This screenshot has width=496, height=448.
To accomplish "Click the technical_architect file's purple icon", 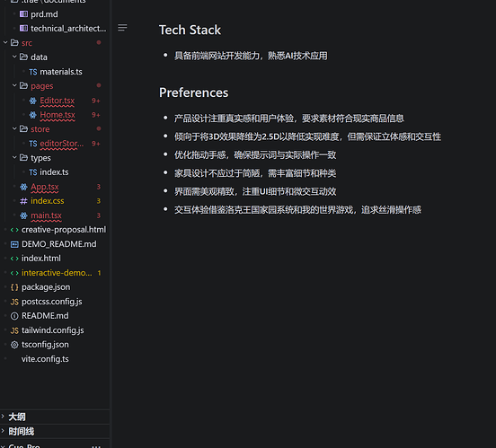I will (x=23, y=29).
